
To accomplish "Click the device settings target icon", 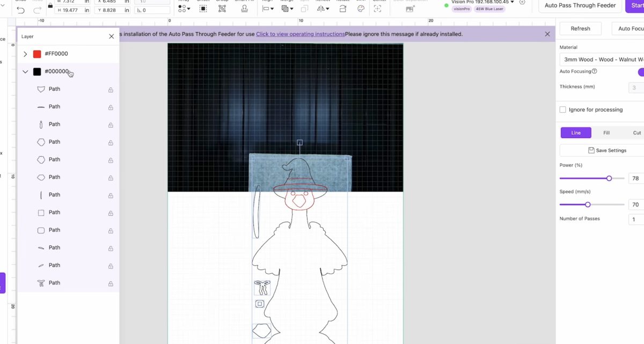I will 522,2.
